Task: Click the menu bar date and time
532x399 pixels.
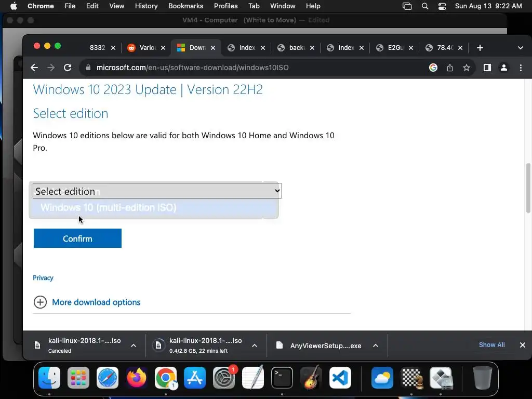Action: pyautogui.click(x=488, y=6)
